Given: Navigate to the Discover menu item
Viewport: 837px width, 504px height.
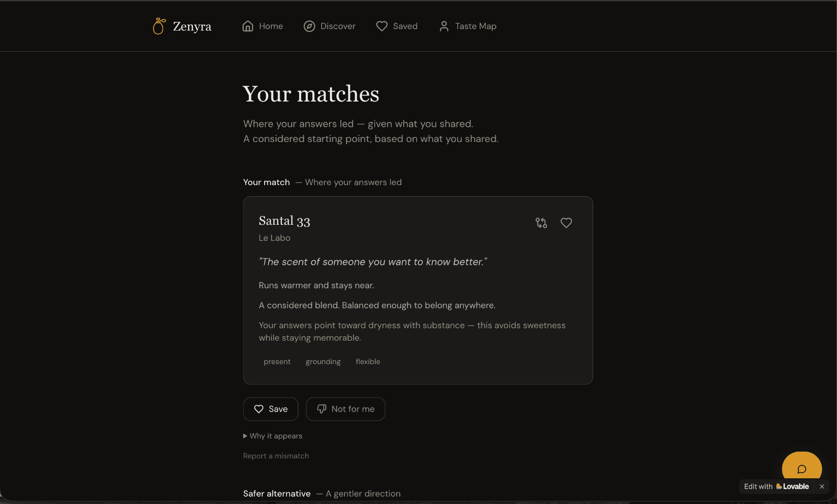Looking at the screenshot, I should [338, 26].
